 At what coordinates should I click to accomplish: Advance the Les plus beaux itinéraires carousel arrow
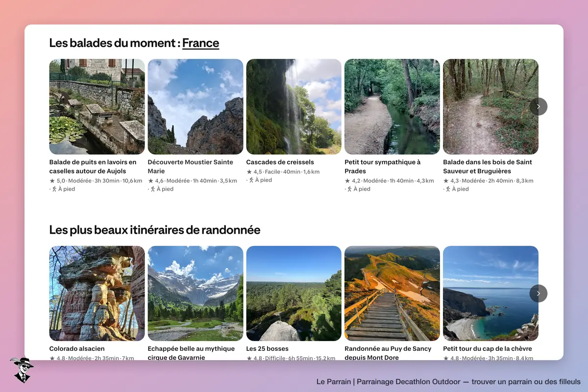pyautogui.click(x=539, y=294)
